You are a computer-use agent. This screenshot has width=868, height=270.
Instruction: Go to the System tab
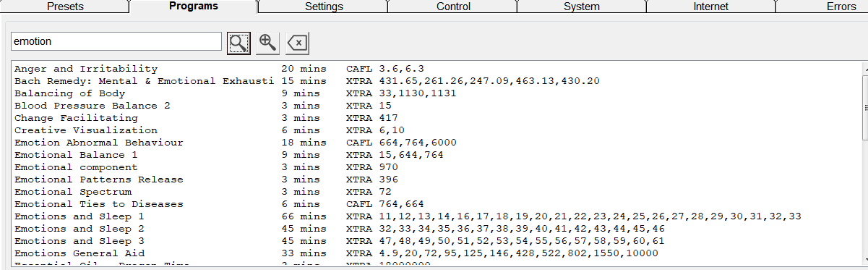[x=582, y=7]
